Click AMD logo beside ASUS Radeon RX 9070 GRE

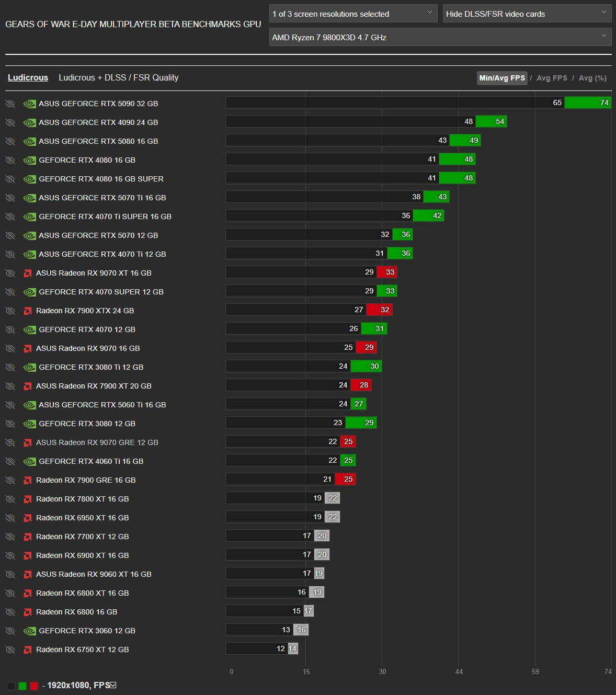click(28, 442)
